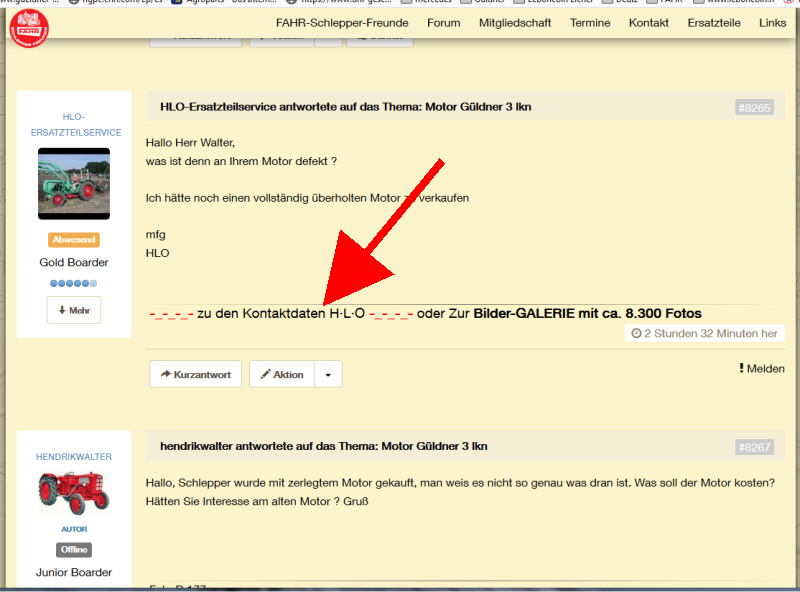Click the Aktion pencil button
This screenshot has width=800, height=592.
click(x=282, y=375)
